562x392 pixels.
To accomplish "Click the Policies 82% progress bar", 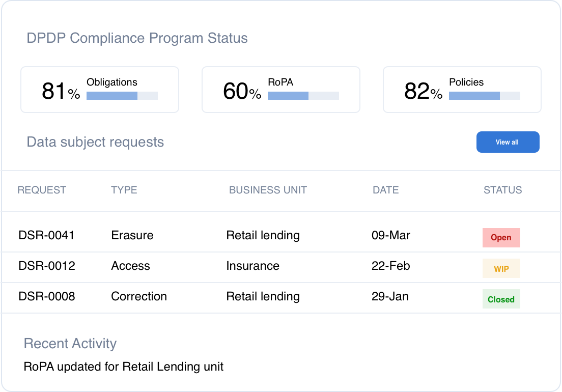I will click(485, 96).
